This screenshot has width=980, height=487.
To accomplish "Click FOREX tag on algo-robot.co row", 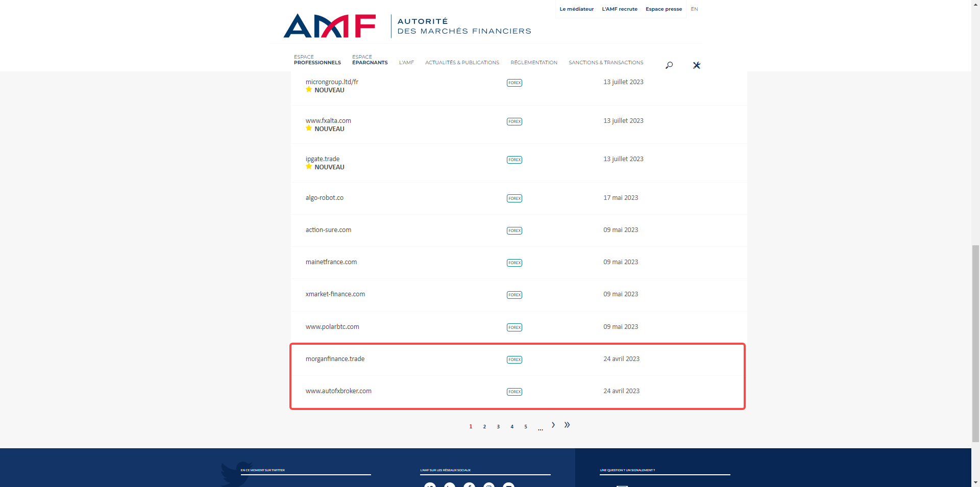I will [514, 198].
